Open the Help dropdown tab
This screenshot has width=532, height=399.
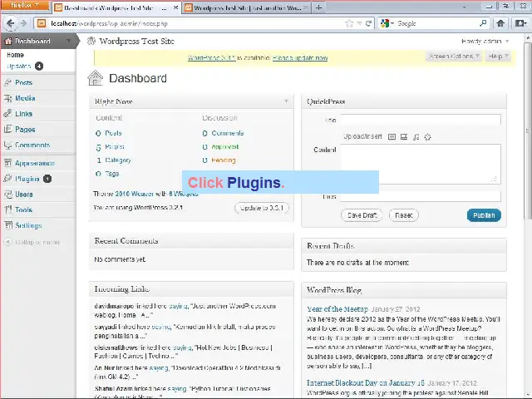pyautogui.click(x=498, y=56)
